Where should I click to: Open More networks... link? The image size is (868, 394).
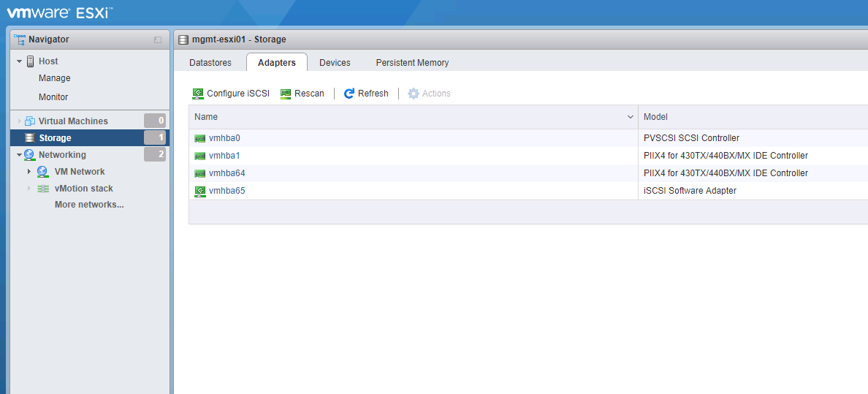pos(89,205)
